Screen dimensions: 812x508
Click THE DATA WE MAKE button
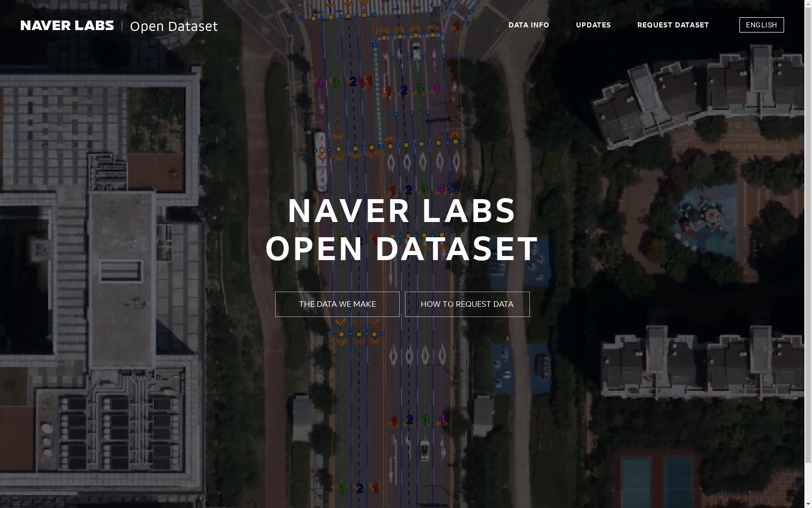point(337,304)
